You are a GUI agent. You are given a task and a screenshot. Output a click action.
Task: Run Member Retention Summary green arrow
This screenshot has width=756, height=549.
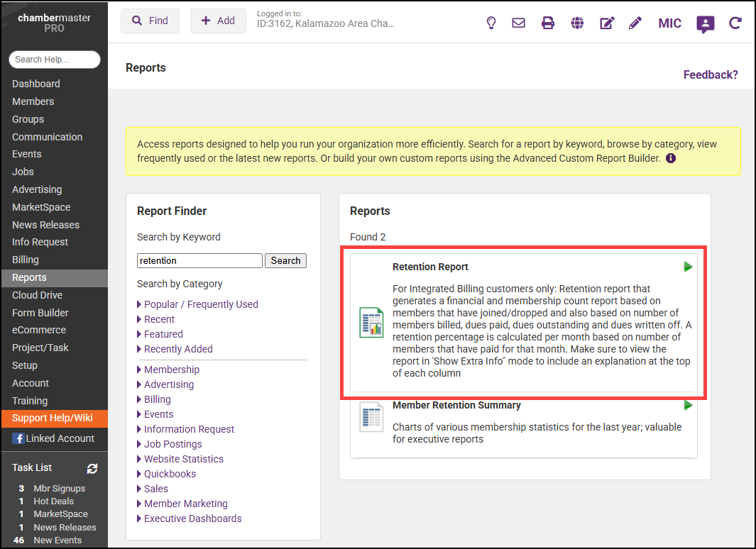click(688, 405)
